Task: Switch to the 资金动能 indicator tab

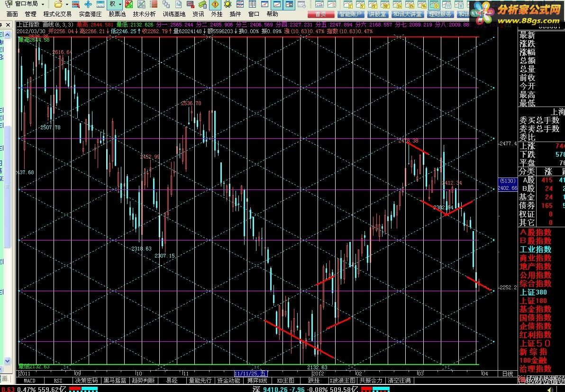Action: (x=228, y=381)
